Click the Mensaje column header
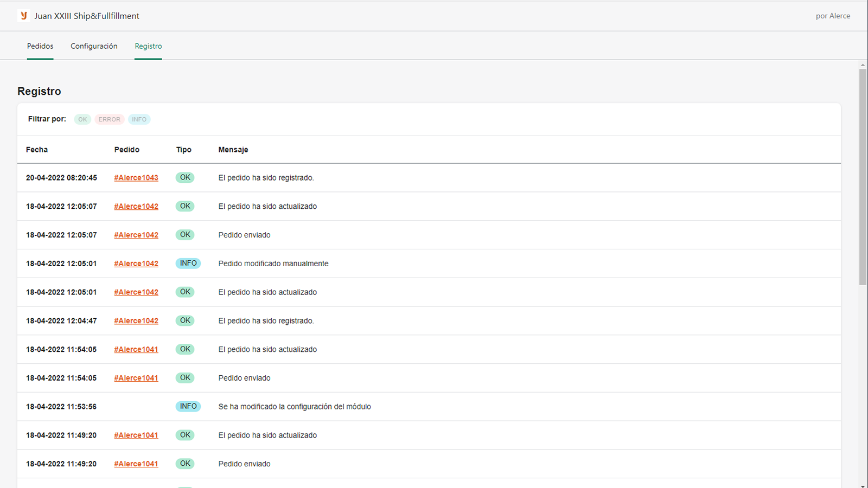This screenshot has width=868, height=488. [233, 150]
